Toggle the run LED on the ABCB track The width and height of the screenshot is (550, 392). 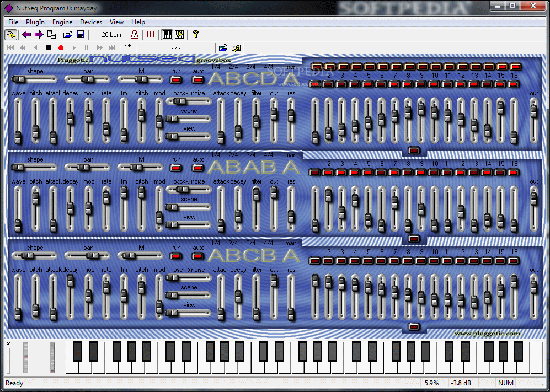pos(176,257)
